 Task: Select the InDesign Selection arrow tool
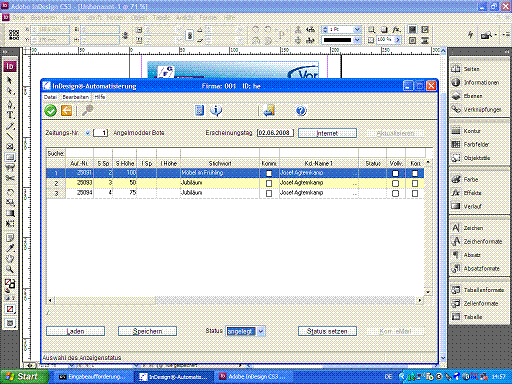point(10,80)
